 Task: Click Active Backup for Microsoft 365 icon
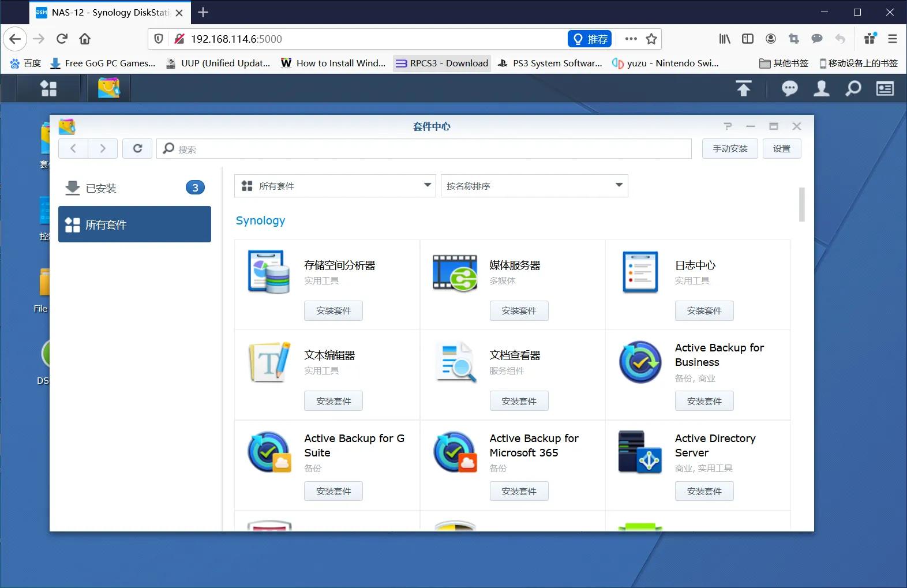tap(455, 452)
